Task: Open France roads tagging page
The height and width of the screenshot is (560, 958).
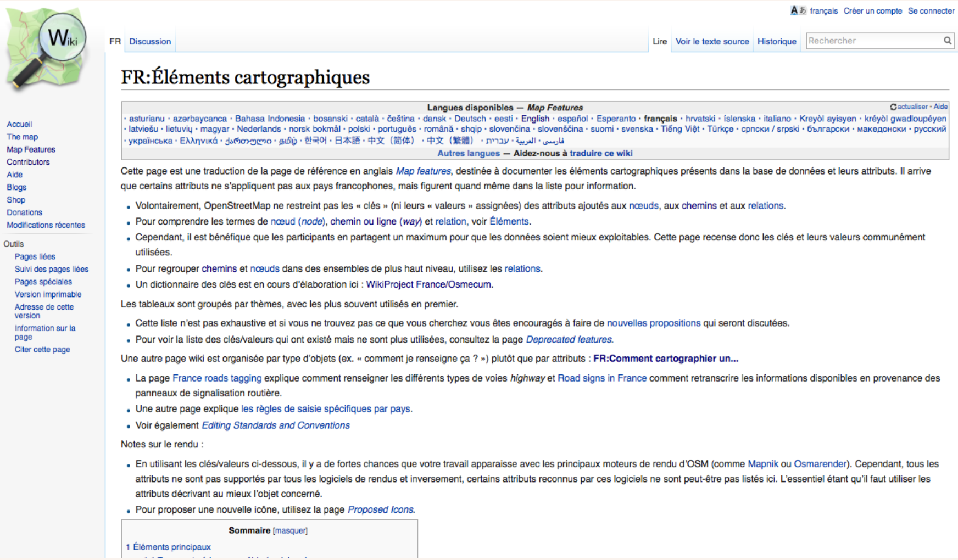Action: tap(216, 378)
